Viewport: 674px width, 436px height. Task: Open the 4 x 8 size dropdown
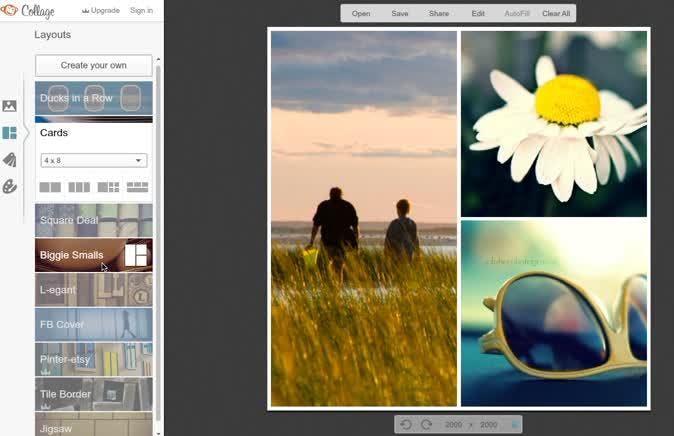coord(94,160)
